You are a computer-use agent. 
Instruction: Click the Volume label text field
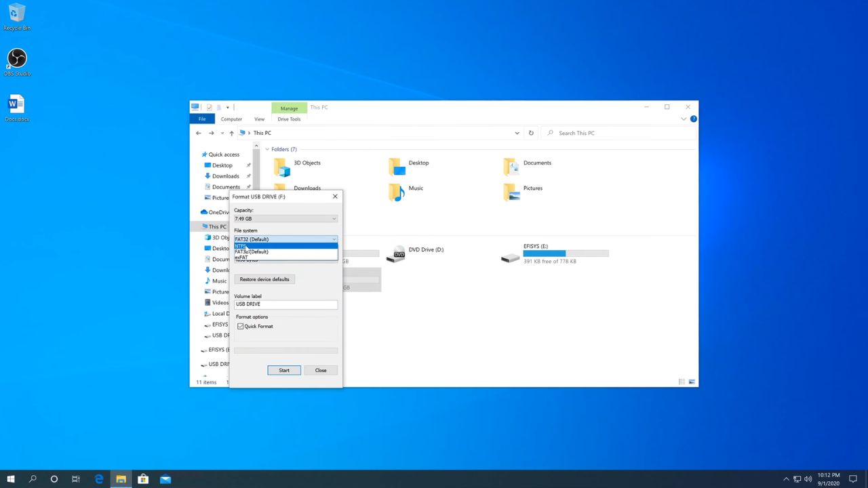pyautogui.click(x=285, y=304)
